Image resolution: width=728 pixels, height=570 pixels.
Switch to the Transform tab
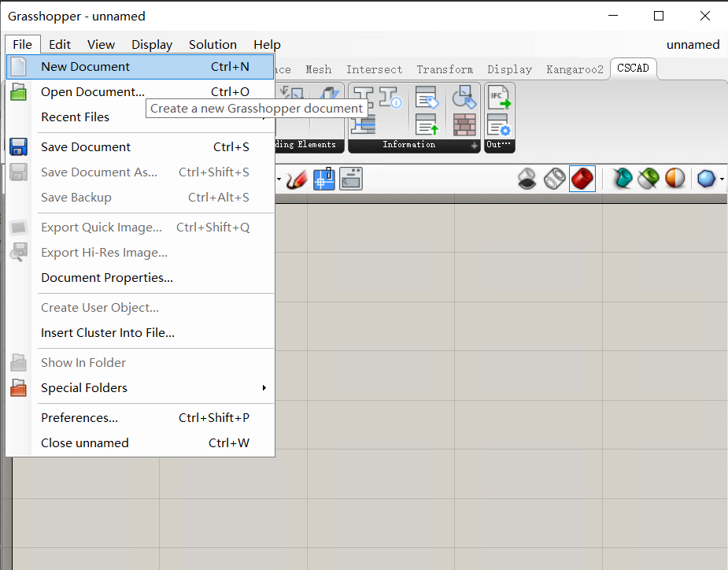click(445, 70)
